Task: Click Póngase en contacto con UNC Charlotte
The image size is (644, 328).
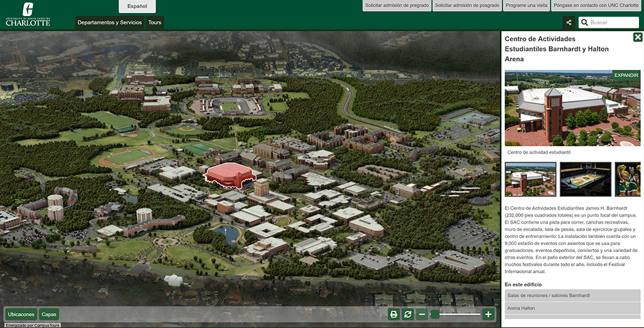Action: [596, 5]
